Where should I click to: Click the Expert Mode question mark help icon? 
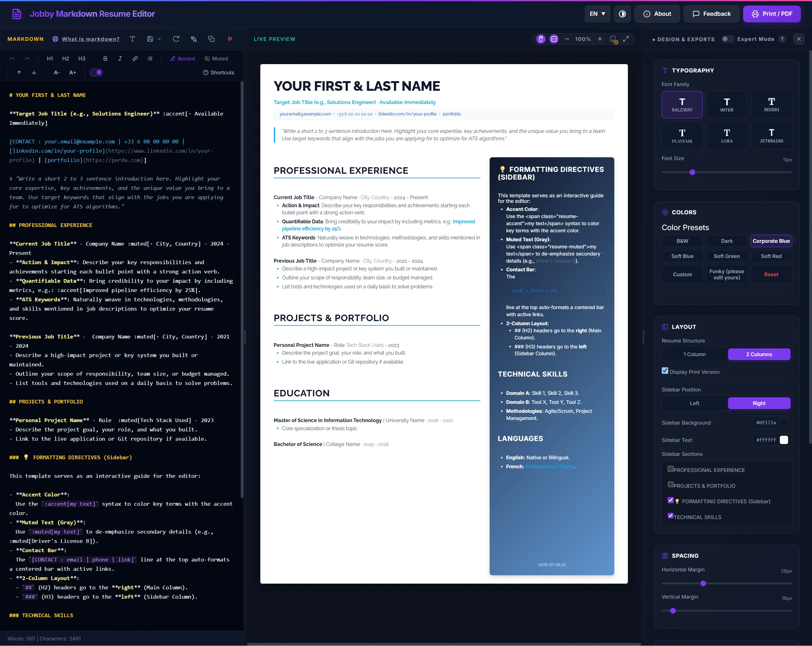pyautogui.click(x=782, y=39)
